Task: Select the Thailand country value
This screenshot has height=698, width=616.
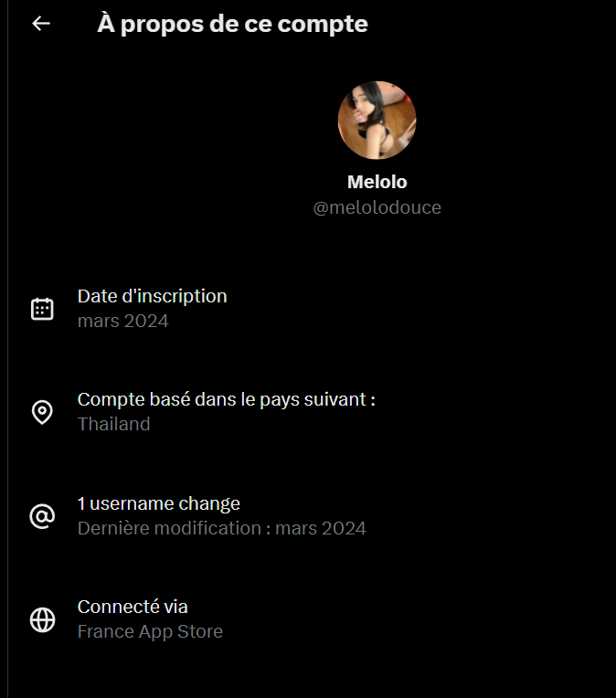Action: point(113,424)
